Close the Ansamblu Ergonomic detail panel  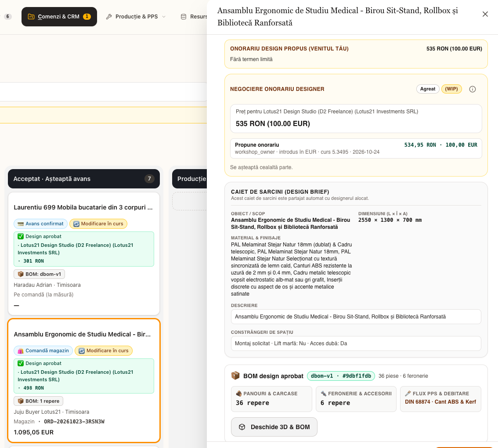(x=485, y=14)
